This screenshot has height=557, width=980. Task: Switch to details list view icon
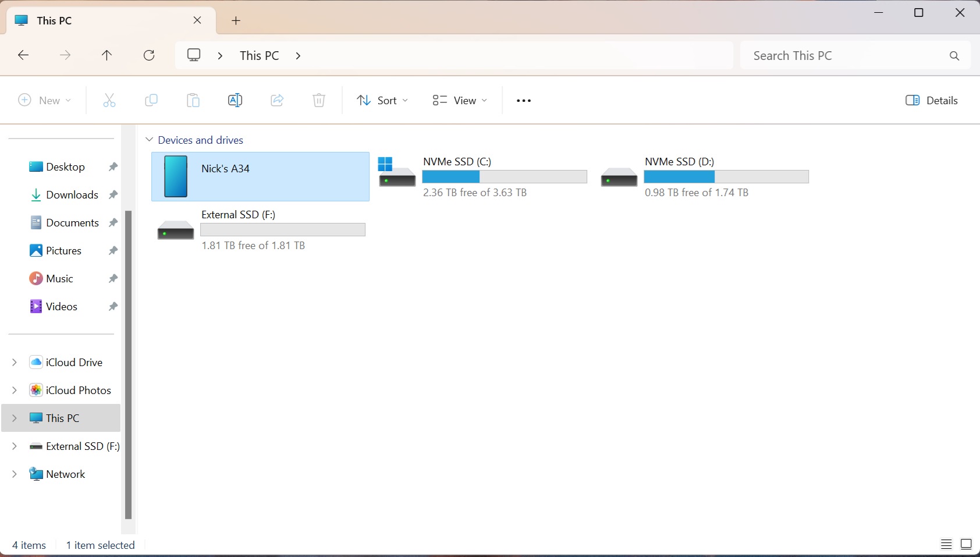coord(946,544)
